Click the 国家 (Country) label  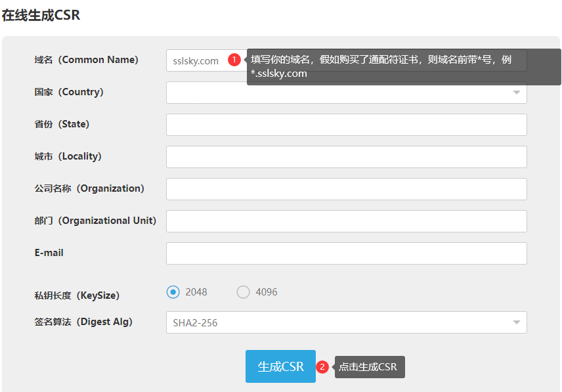coord(69,92)
